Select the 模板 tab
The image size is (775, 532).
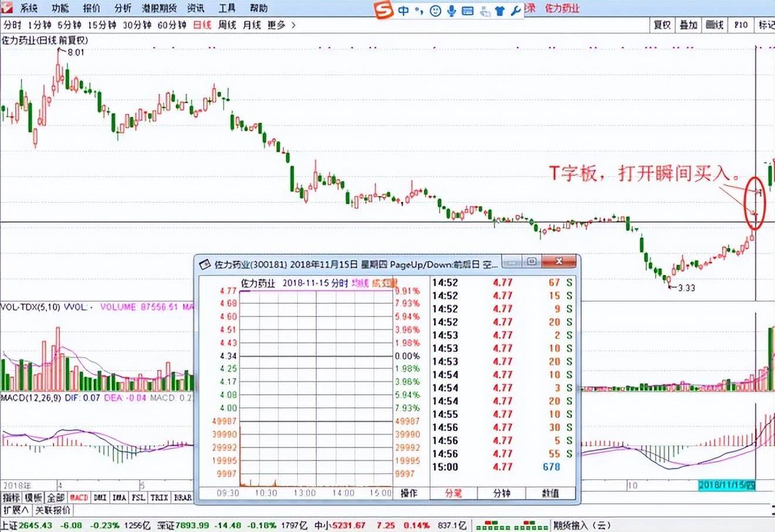(x=33, y=497)
